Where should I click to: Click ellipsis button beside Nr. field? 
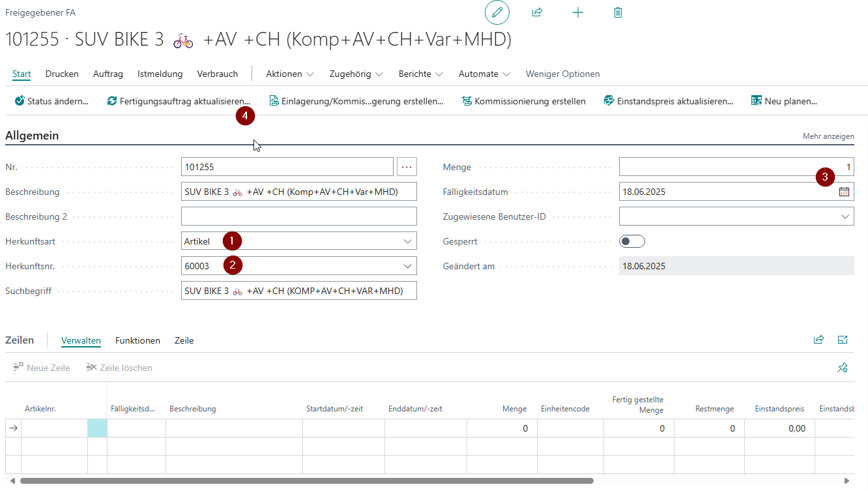(x=407, y=167)
